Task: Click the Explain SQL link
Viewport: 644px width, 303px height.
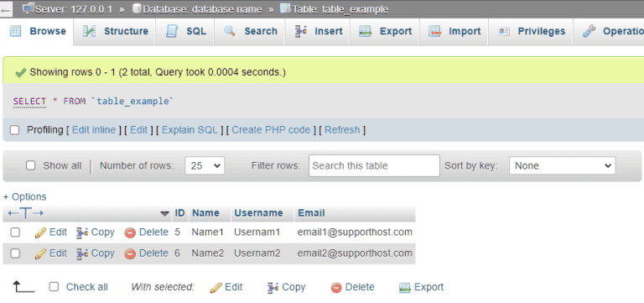Action: point(190,130)
